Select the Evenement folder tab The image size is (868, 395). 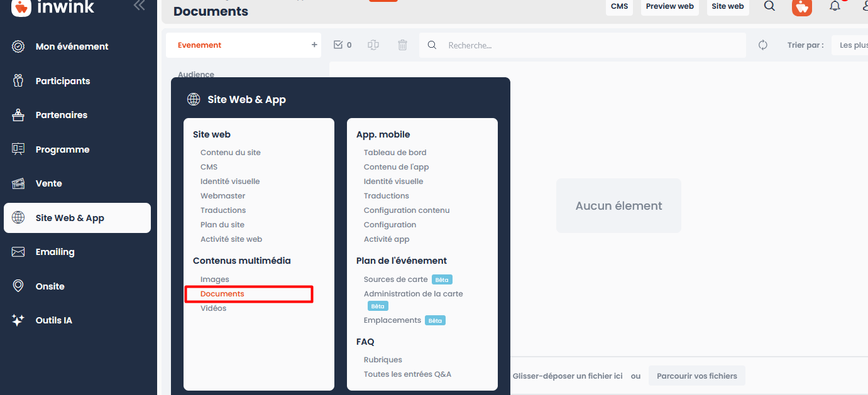coord(200,45)
